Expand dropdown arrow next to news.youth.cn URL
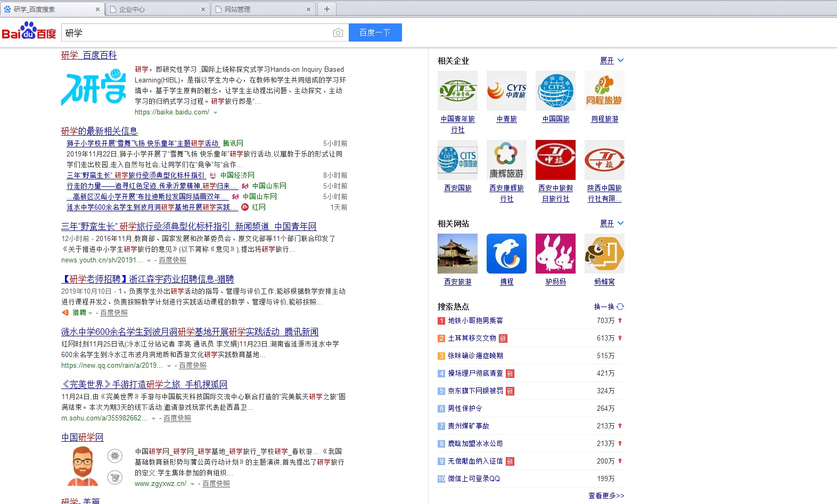837x504 pixels. pos(149,261)
